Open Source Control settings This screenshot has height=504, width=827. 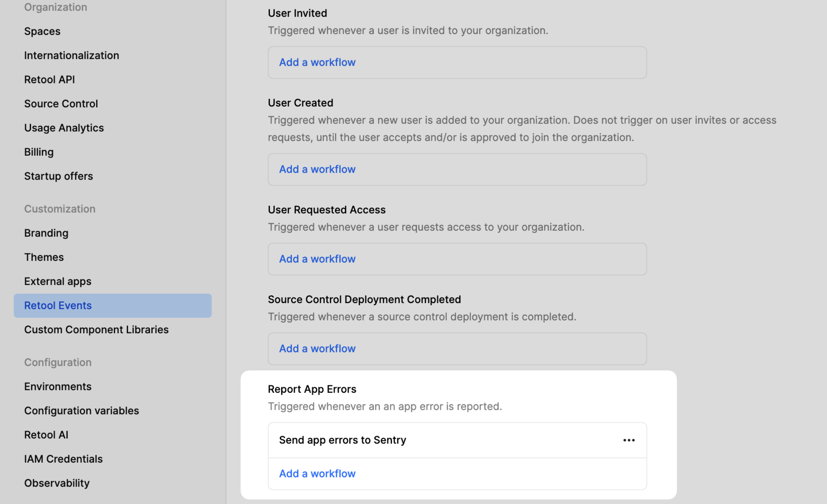61,104
